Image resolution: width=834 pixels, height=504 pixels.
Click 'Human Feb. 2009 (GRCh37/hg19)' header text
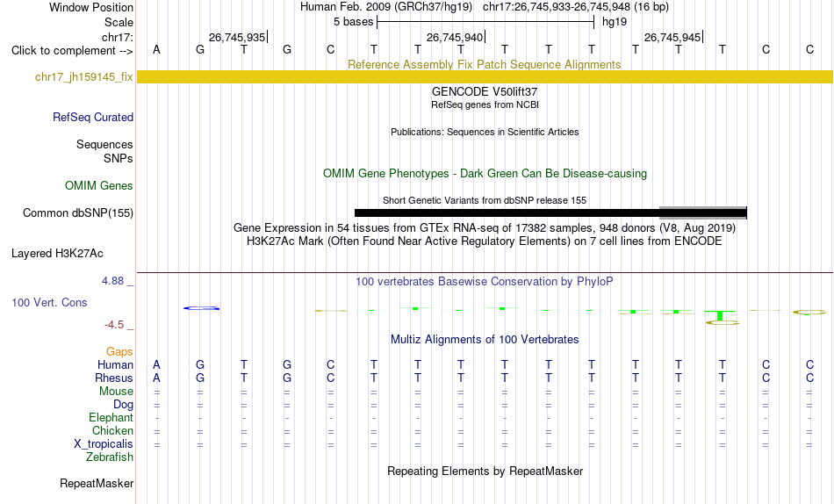point(386,7)
